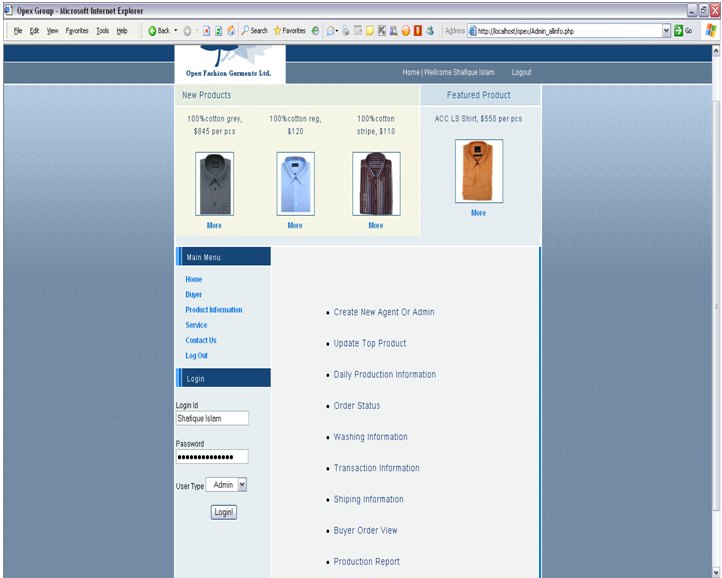Image resolution: width=722 pixels, height=578 pixels.
Task: Click the browser Back button
Action: [x=158, y=31]
